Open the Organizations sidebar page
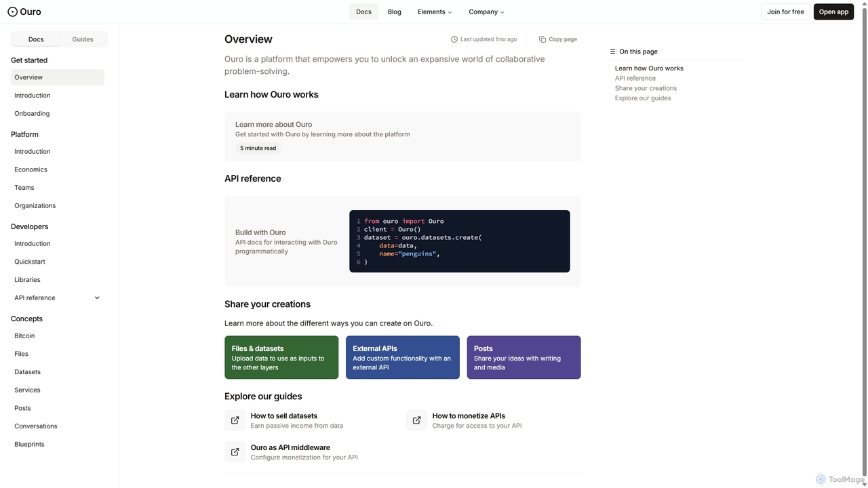Screen dimensions: 868x488 tap(58, 206)
